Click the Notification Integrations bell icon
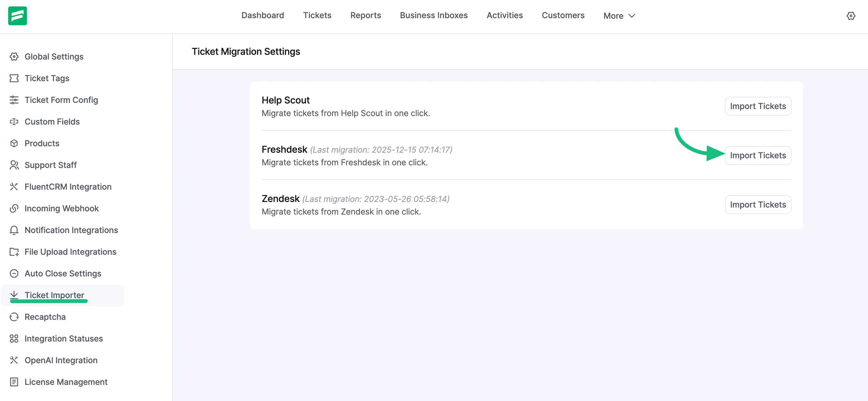Image resolution: width=868 pixels, height=401 pixels. tap(14, 230)
